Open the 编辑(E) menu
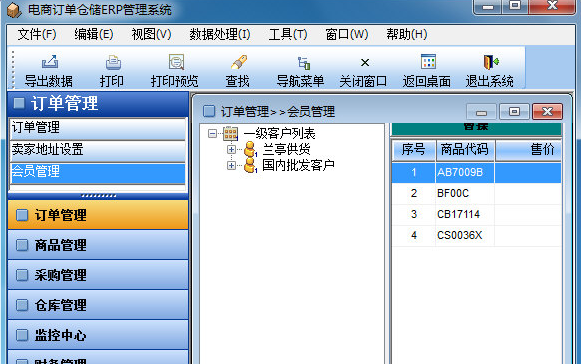This screenshot has width=581, height=364. [94, 34]
